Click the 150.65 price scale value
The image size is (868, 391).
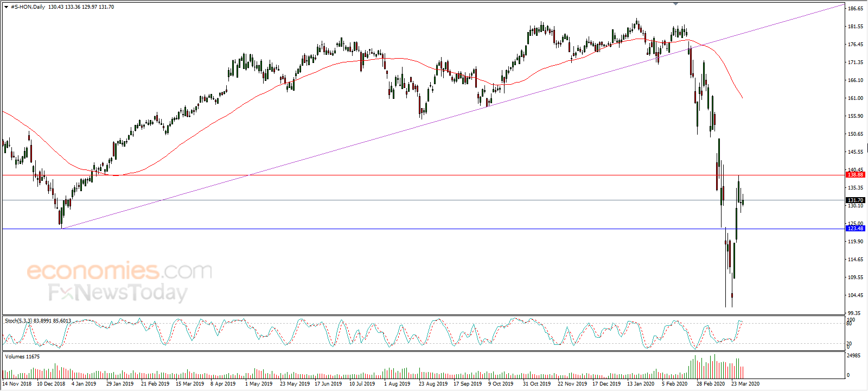[855, 134]
